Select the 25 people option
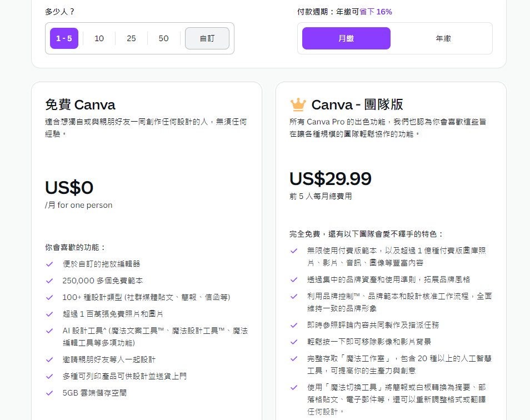The height and width of the screenshot is (420, 530). [x=131, y=38]
